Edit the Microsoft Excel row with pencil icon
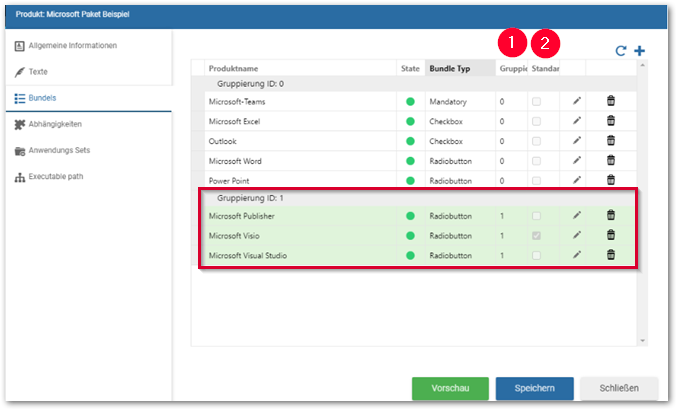 click(577, 121)
